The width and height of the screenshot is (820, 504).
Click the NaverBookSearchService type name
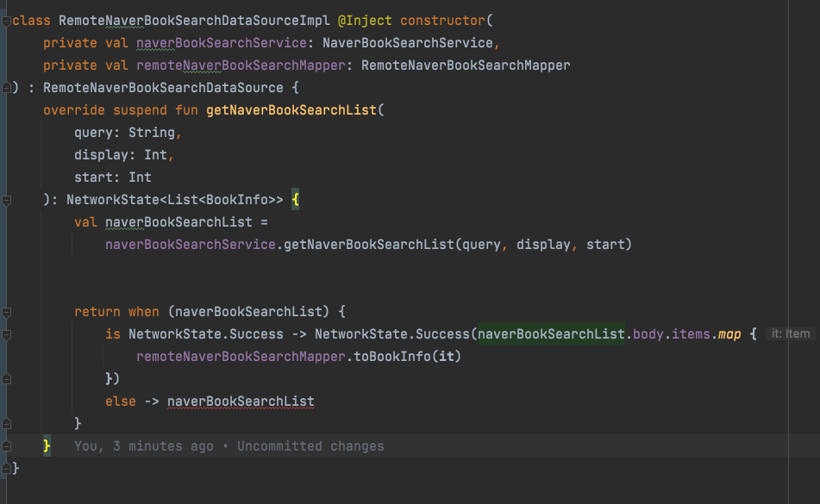[x=408, y=43]
